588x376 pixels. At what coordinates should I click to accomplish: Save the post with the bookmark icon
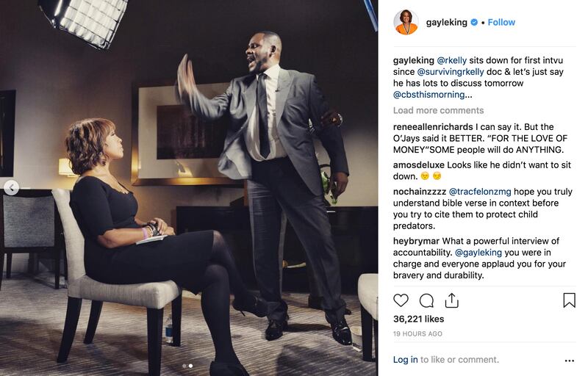click(569, 300)
